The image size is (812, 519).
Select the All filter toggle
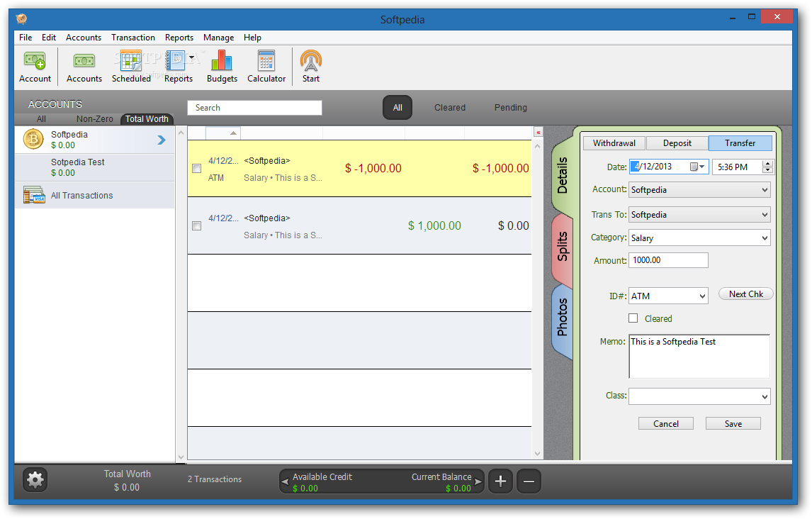[397, 108]
